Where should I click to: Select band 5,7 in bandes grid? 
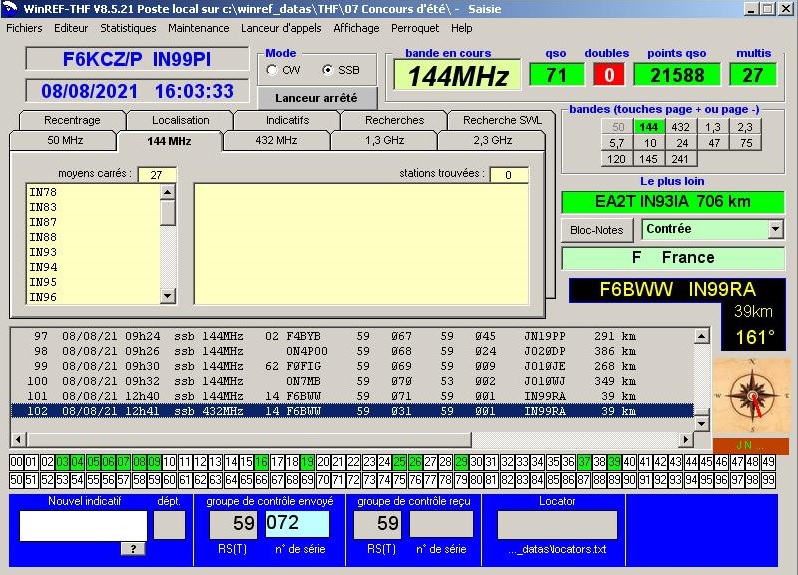click(617, 143)
